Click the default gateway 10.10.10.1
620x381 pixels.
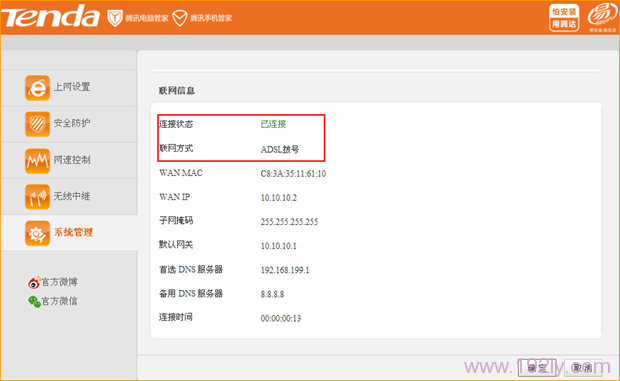click(x=279, y=246)
